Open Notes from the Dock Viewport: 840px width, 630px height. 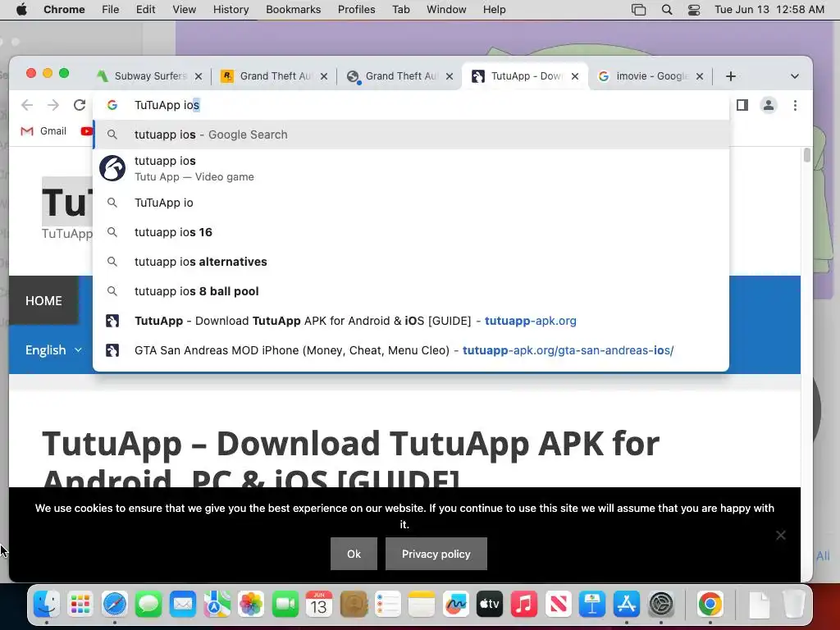click(x=422, y=605)
